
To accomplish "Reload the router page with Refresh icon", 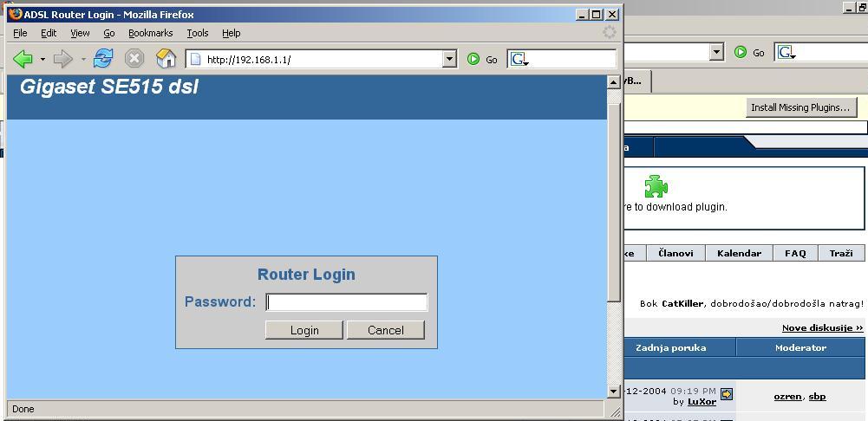I will tap(103, 58).
